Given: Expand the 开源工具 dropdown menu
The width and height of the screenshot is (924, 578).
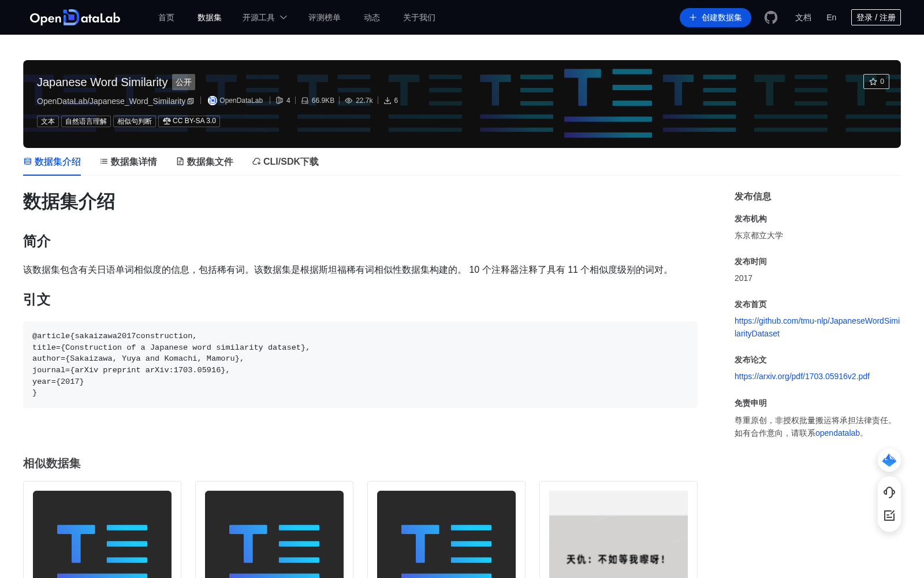Looking at the screenshot, I should click(x=264, y=17).
